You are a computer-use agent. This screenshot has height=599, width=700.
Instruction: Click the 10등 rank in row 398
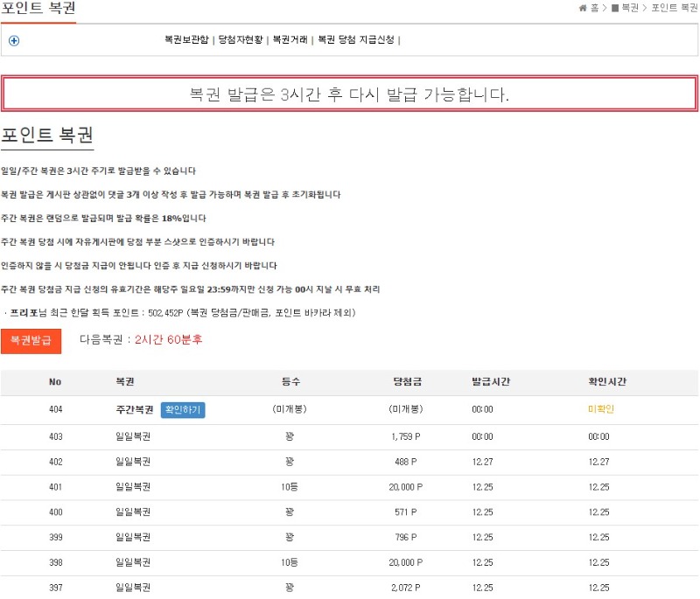point(290,562)
